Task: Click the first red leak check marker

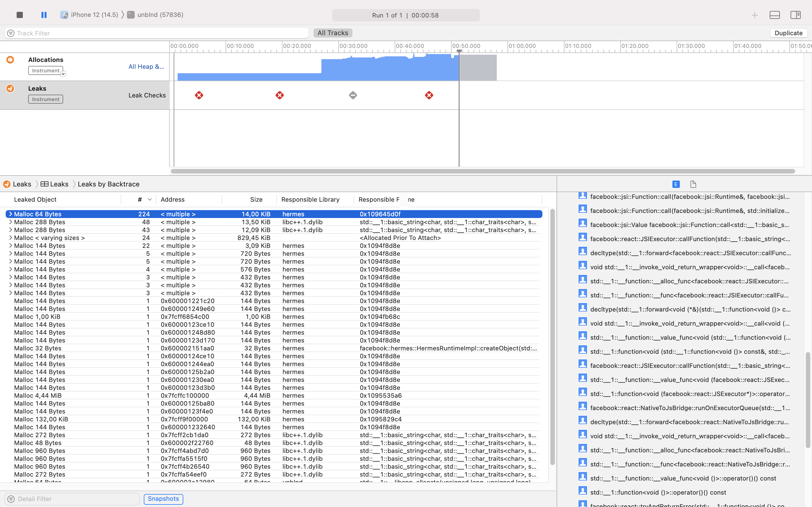Action: 199,95
